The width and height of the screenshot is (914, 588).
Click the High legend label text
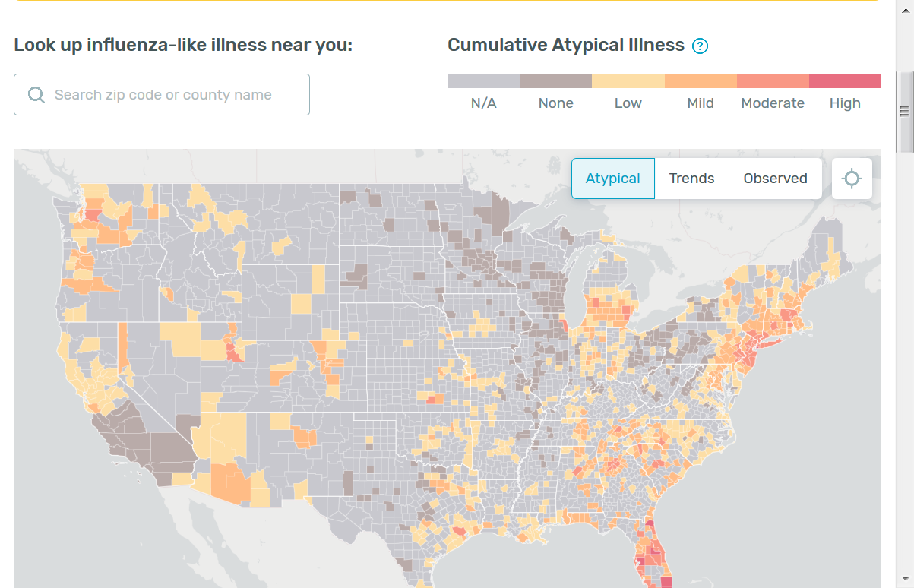click(845, 103)
